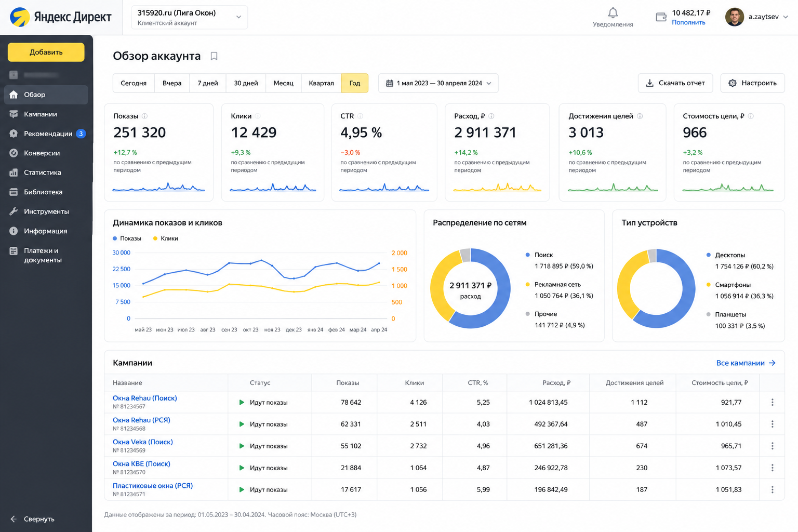Expand the a.zaytsev user menu chevron
798x532 pixels.
coord(786,17)
